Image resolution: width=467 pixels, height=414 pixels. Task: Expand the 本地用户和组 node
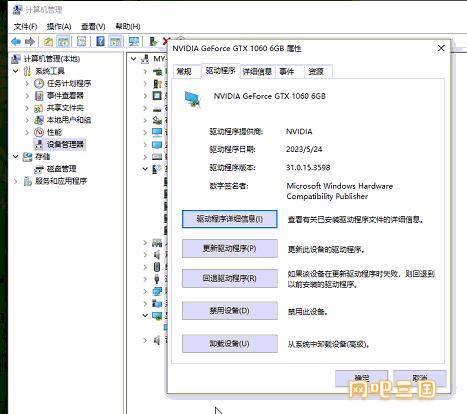point(27,120)
